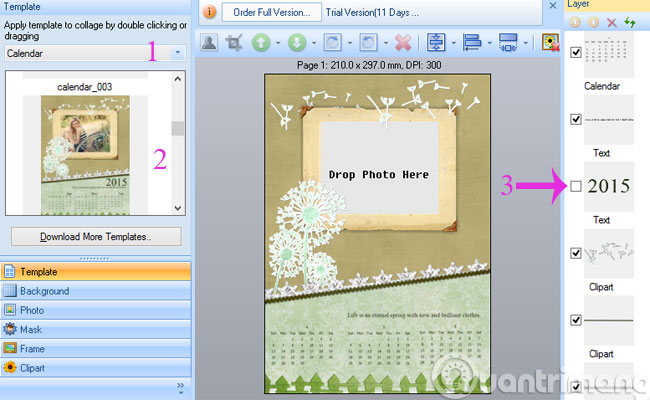Click the template list scroll down arrow

tap(178, 208)
